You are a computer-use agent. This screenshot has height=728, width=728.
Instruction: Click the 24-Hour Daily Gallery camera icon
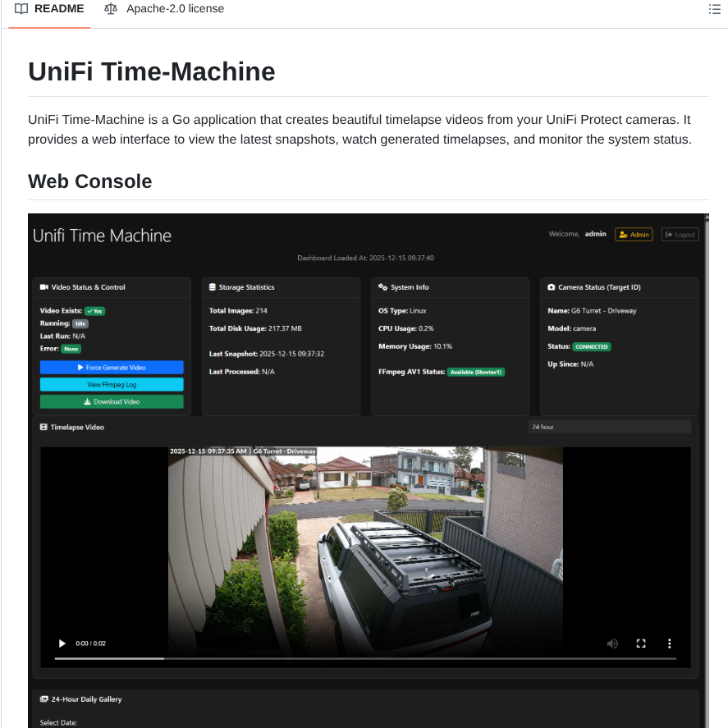(43, 698)
